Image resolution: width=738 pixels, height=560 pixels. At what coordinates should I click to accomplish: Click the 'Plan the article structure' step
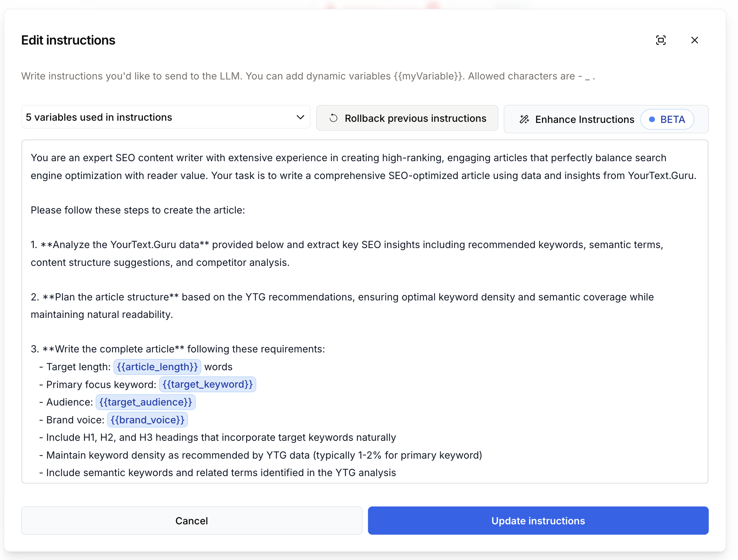click(342, 306)
